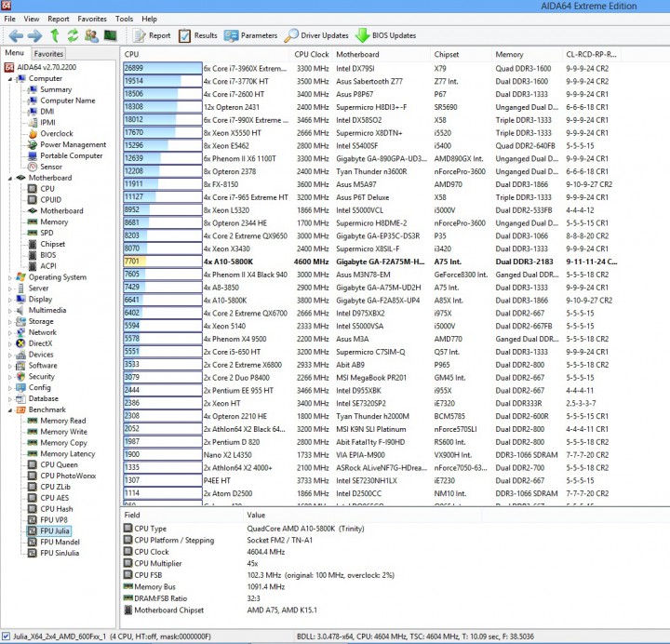The image size is (670, 644).
Task: Click the green up arrow toolbar icon
Action: [x=55, y=35]
